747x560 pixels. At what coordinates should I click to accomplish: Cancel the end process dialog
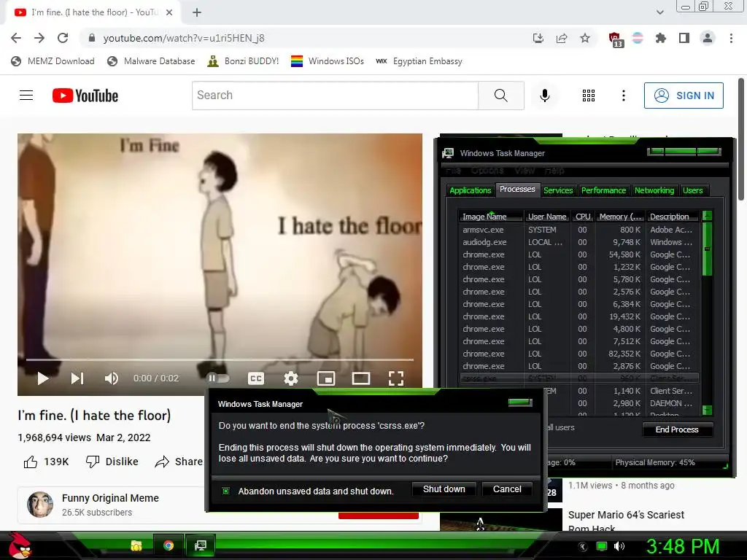pyautogui.click(x=507, y=489)
